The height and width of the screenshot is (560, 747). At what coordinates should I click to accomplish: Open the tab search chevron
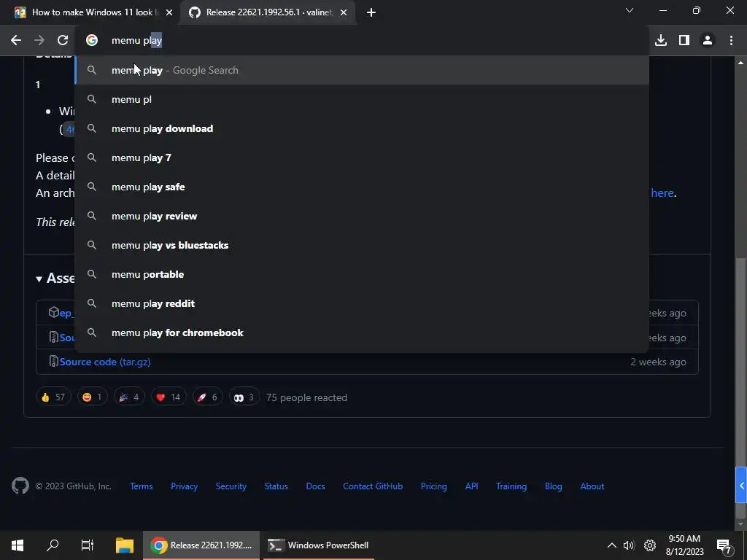pyautogui.click(x=630, y=10)
